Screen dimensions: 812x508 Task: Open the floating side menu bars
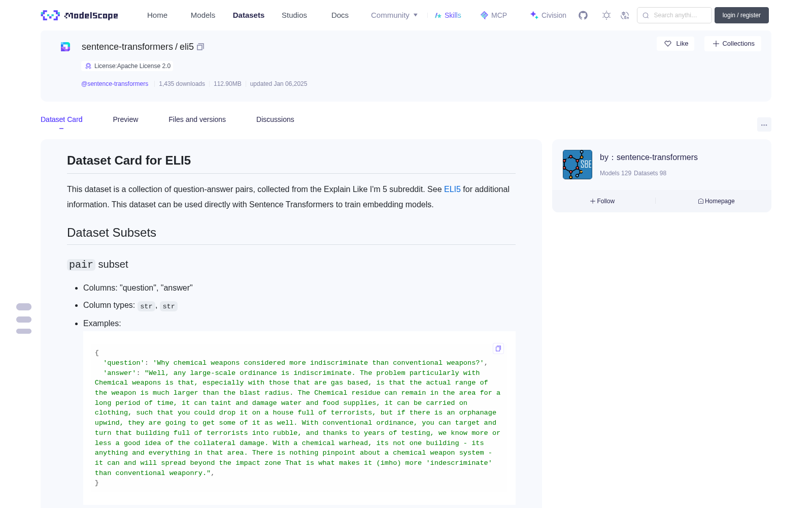pos(24,319)
